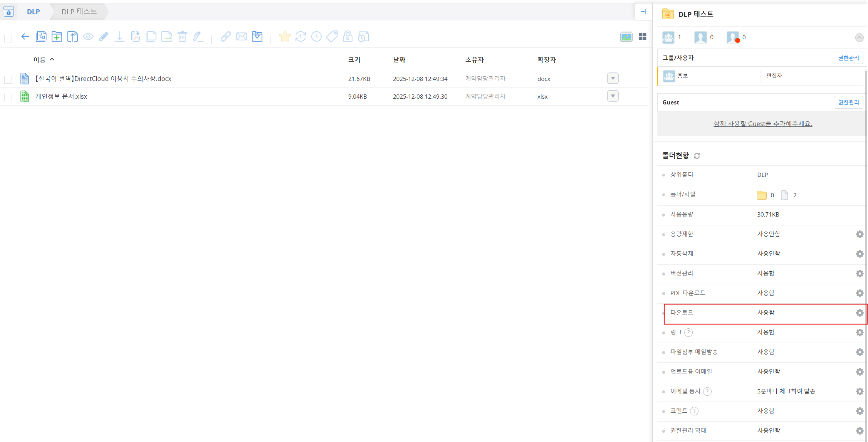
Task: Click the tag label icon
Action: 332,37
